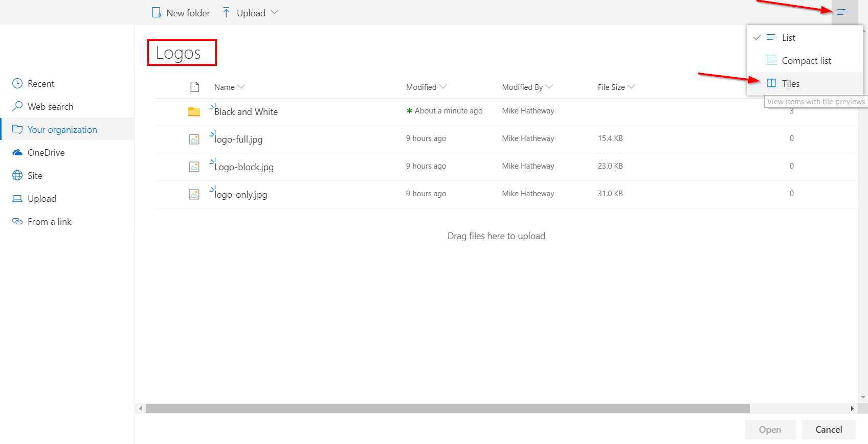Click the Web search magnifier icon
868x444 pixels.
(x=17, y=106)
